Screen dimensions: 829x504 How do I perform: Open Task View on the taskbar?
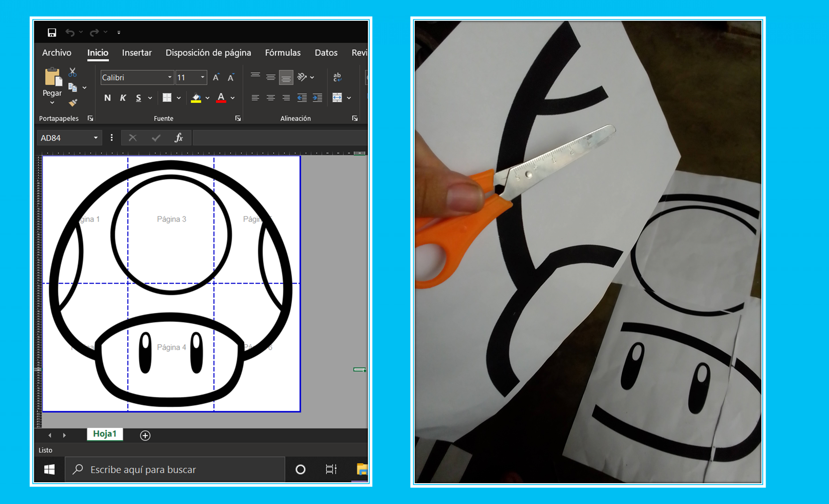pyautogui.click(x=331, y=469)
